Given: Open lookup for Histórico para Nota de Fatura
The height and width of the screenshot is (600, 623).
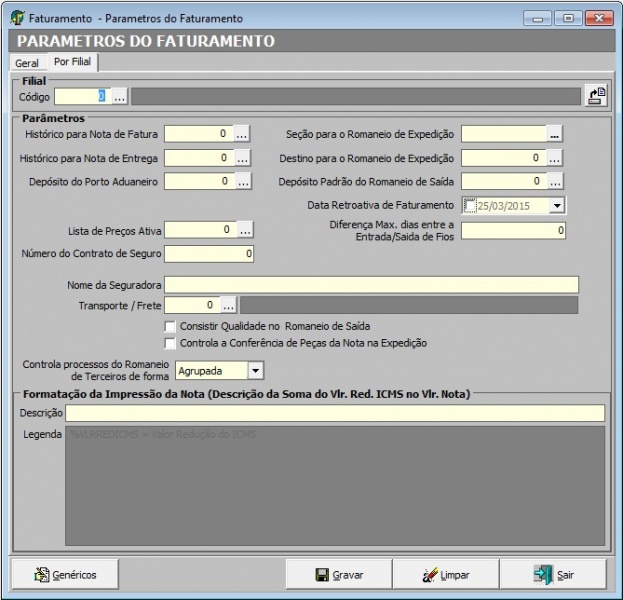Looking at the screenshot, I should [242, 133].
